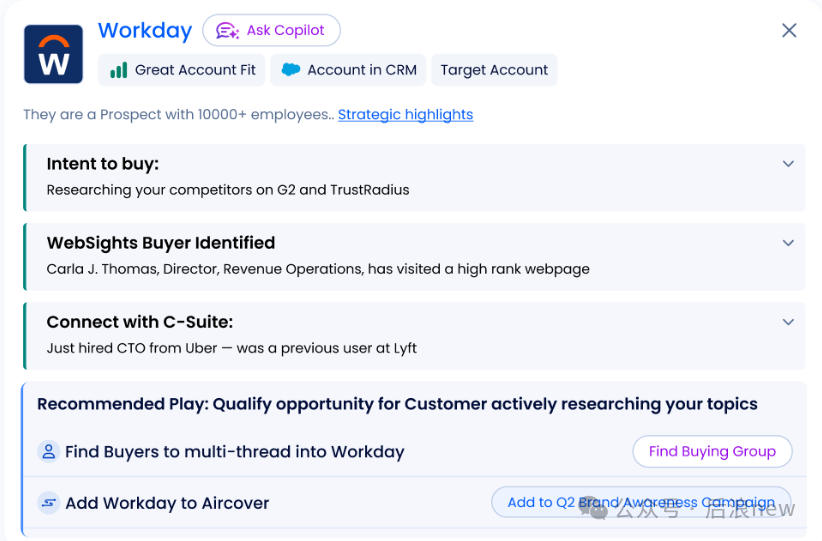
Task: Click the person icon beside Find Buyers
Action: 49,451
